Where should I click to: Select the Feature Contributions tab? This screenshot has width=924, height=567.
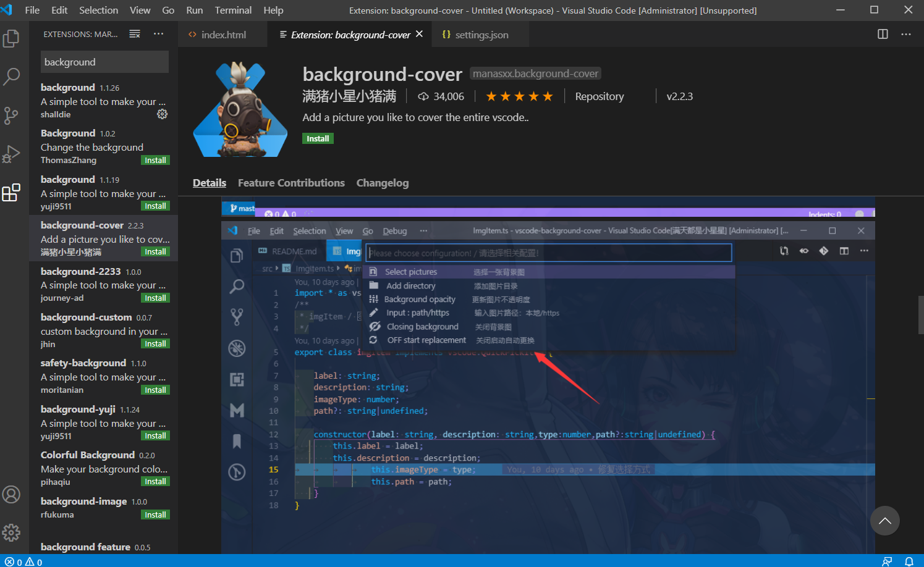(291, 183)
